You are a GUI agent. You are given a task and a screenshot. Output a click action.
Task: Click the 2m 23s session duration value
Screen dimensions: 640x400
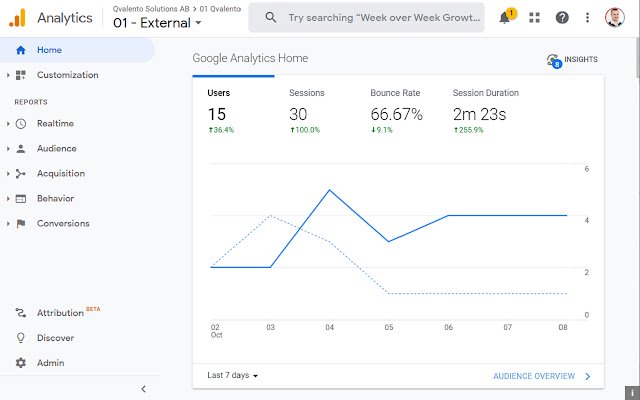coord(479,115)
